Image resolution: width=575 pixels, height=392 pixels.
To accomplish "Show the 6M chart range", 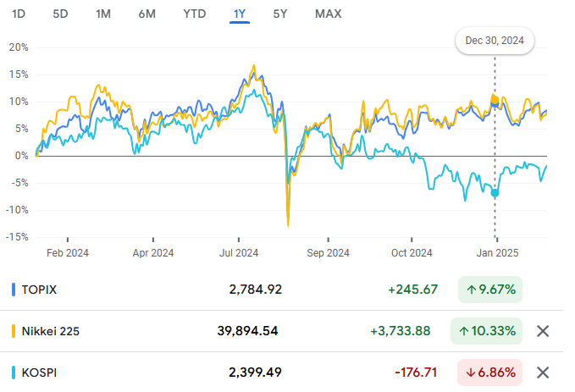I will [147, 14].
